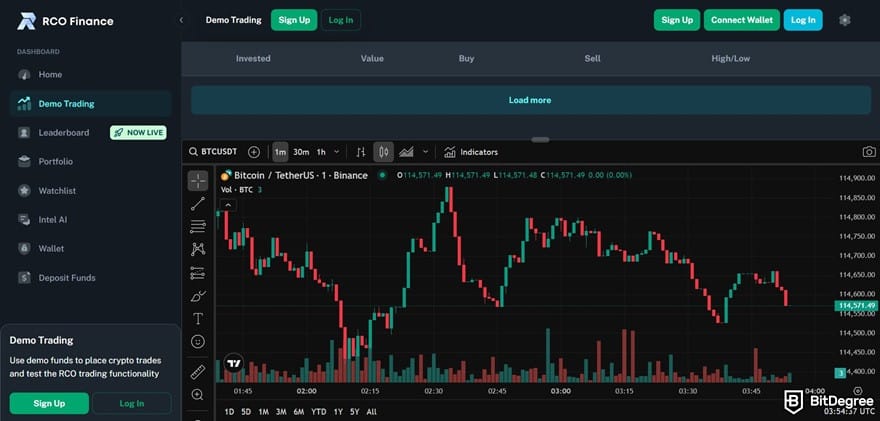Image resolution: width=880 pixels, height=421 pixels.
Task: Open settings via the gear icon
Action: (x=845, y=20)
